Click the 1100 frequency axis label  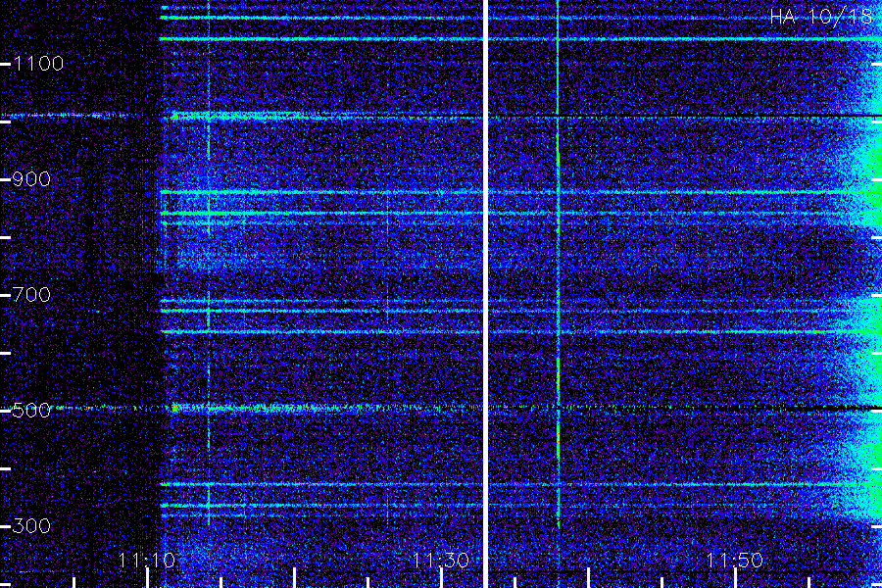point(39,64)
